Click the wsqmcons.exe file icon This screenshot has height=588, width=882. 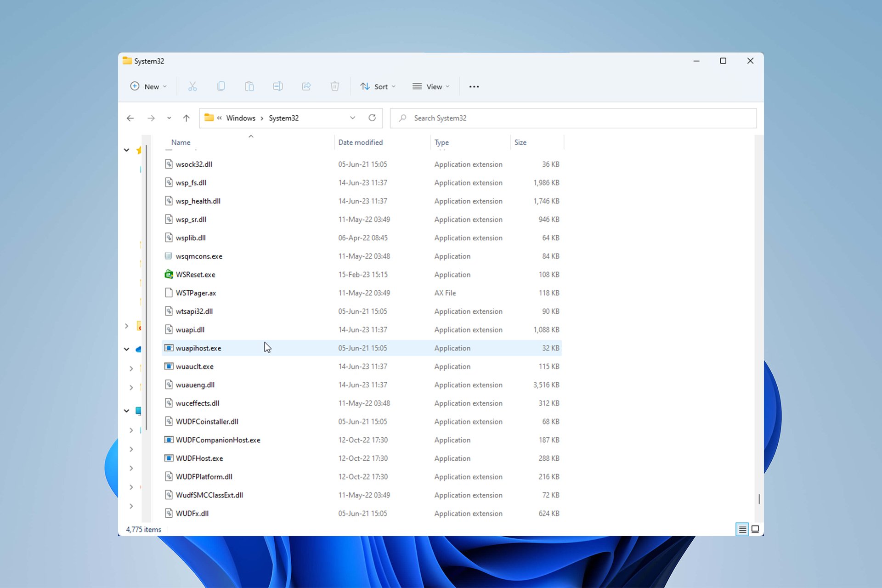point(169,256)
